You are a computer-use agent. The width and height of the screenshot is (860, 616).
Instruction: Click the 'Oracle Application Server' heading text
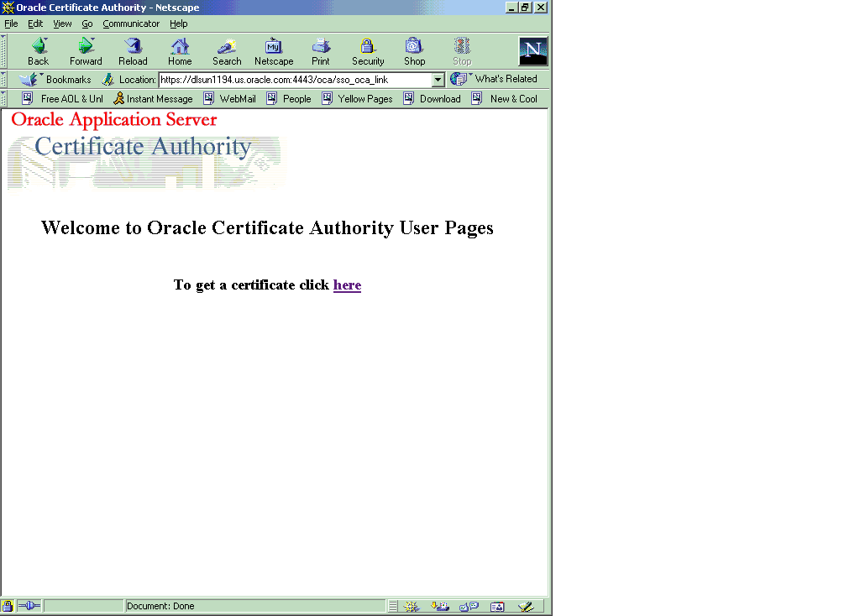tap(114, 119)
